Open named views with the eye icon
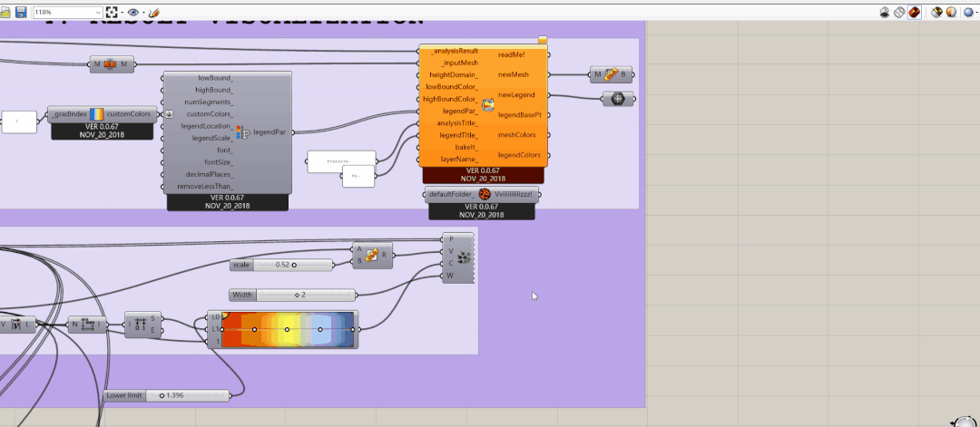The height and width of the screenshot is (427, 980). pos(132,12)
